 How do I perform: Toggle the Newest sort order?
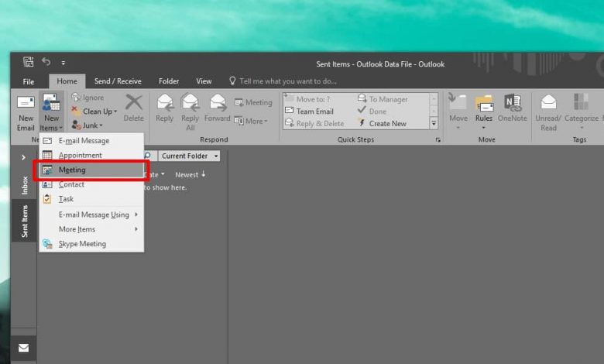[x=190, y=174]
